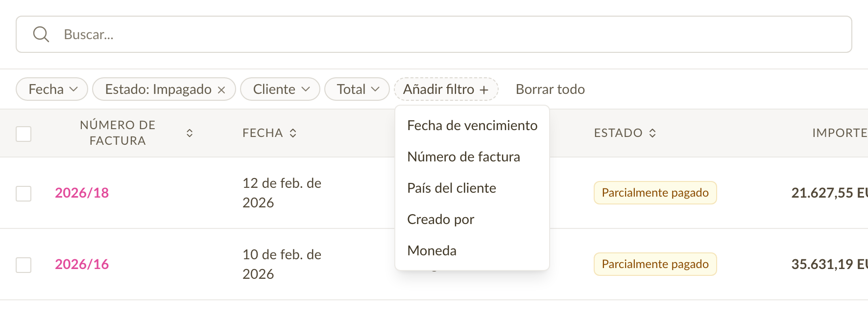868x315 pixels.
Task: Select the invoice 2026/18 checkbox
Action: click(x=24, y=193)
